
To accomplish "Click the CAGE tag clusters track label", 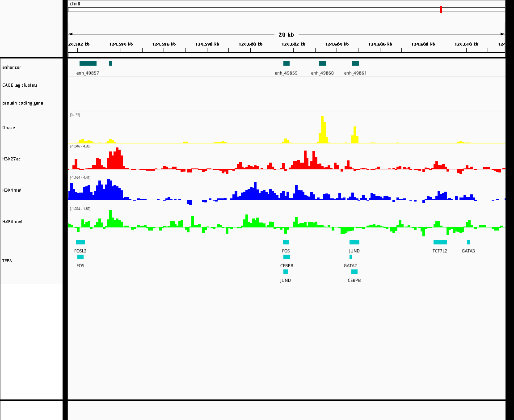I will click(20, 85).
